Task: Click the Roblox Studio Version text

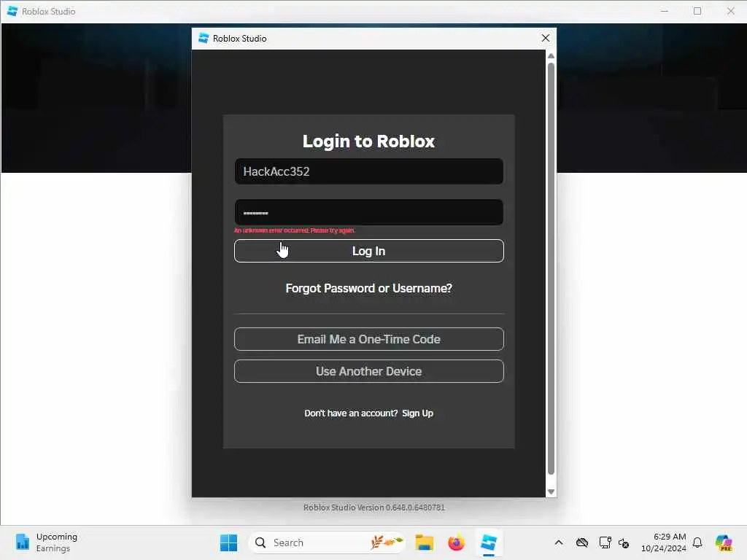Action: tap(374, 507)
